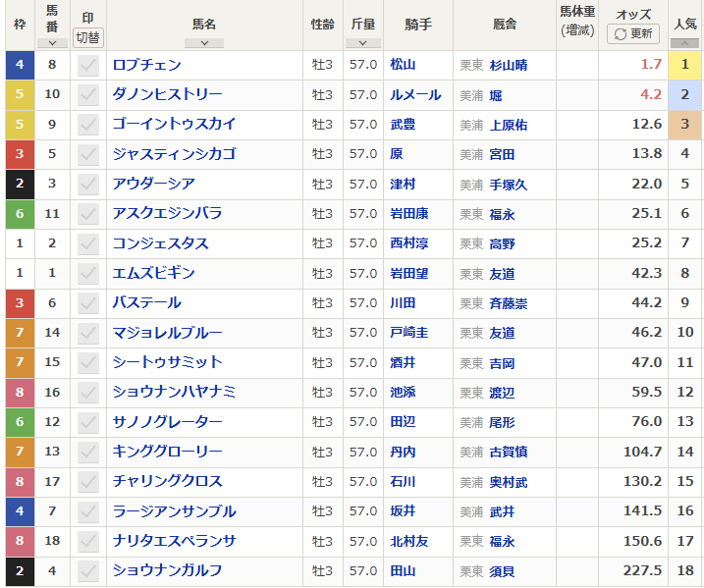
Task: Open jockey link 松山
Action: coord(403,65)
